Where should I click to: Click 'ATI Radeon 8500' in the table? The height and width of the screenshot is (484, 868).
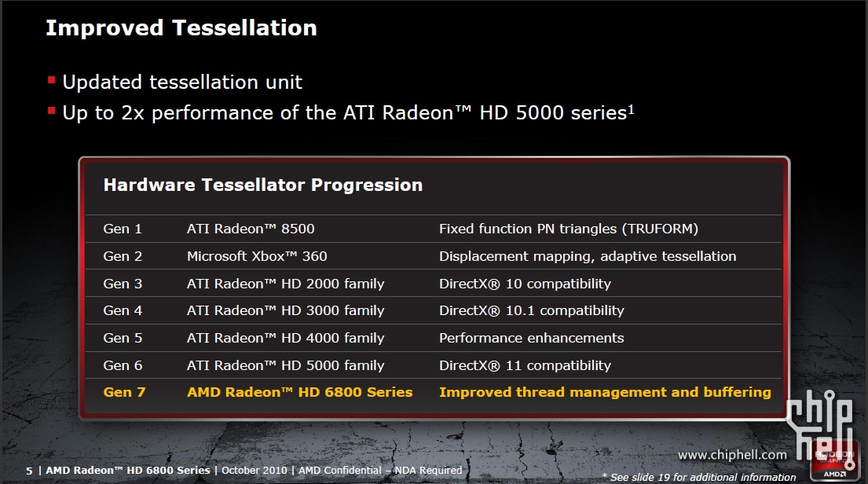point(251,229)
